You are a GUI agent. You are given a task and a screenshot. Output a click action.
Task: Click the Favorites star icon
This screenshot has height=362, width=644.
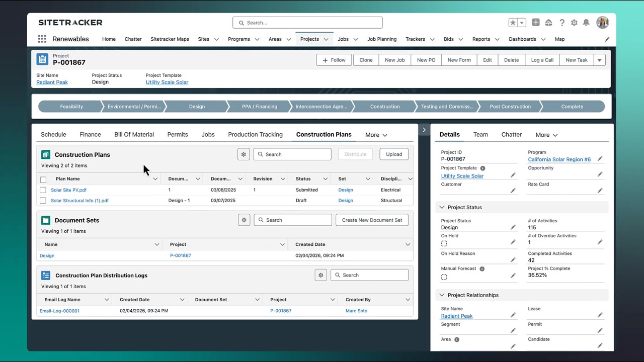coord(513,23)
